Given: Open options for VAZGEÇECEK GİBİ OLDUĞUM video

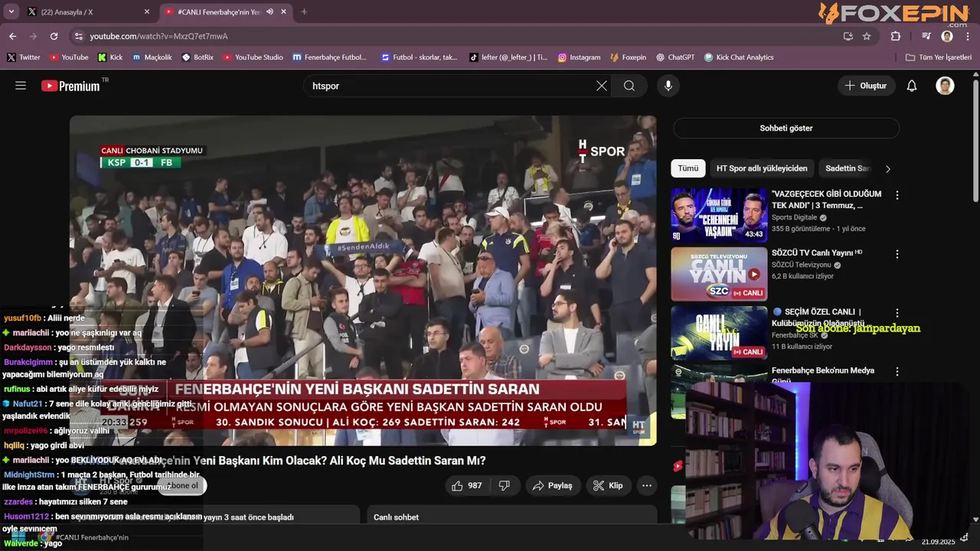Looking at the screenshot, I should coord(897,195).
